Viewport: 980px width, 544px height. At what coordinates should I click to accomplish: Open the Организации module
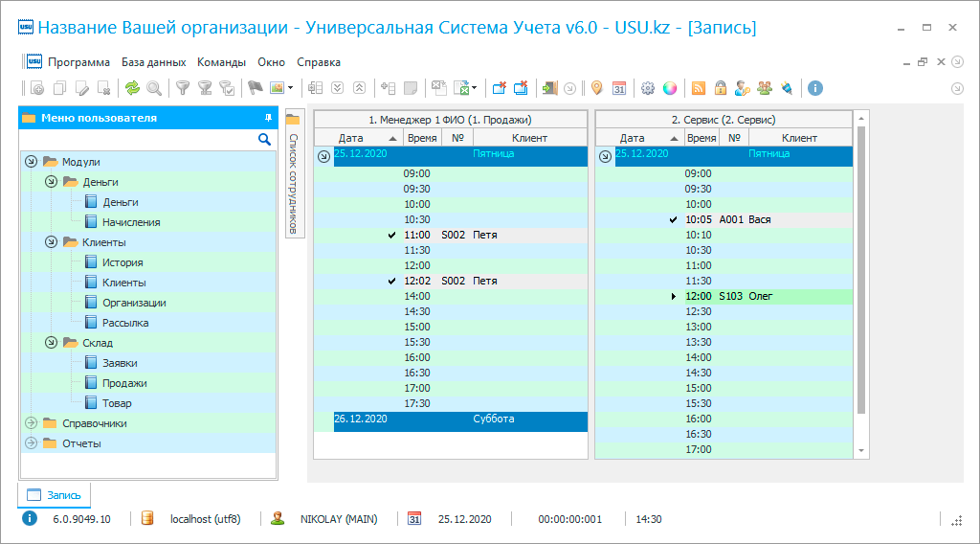click(134, 303)
